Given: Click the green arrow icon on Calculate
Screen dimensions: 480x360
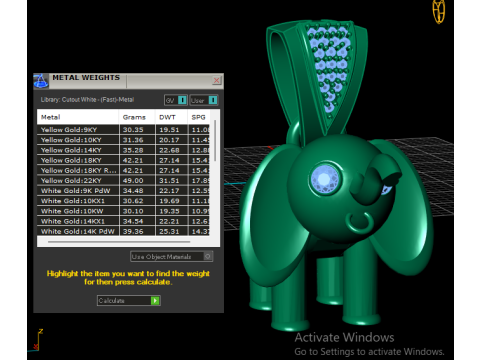Looking at the screenshot, I should coord(155,301).
